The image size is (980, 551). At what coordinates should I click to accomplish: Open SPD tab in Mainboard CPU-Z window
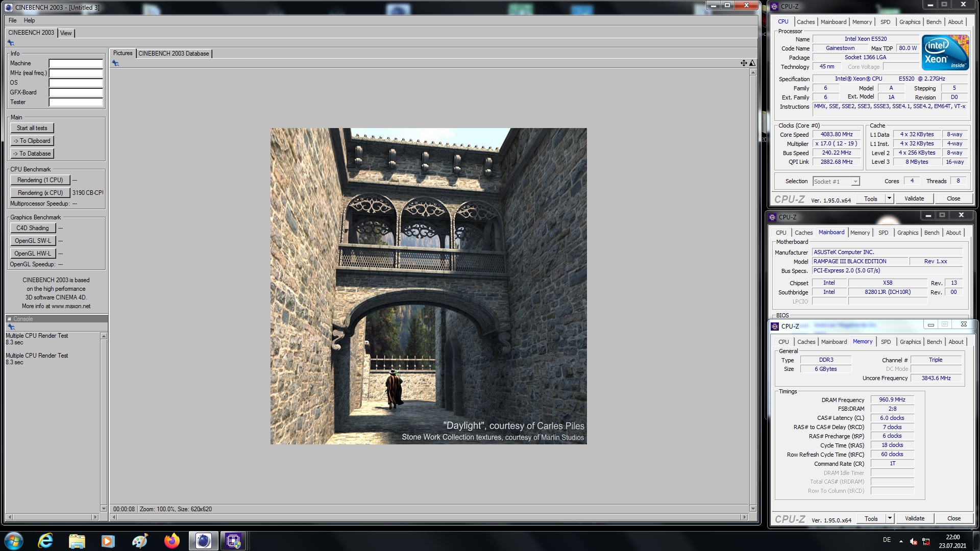[884, 233]
